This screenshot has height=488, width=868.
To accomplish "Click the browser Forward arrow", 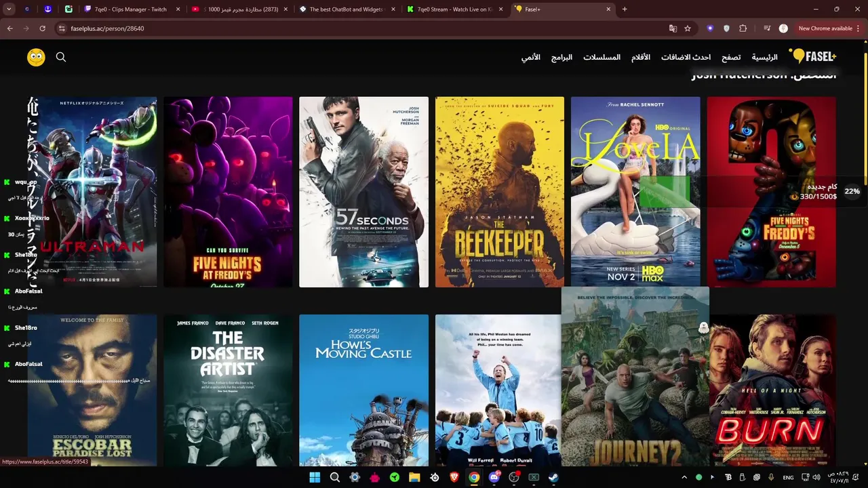I will [26, 28].
